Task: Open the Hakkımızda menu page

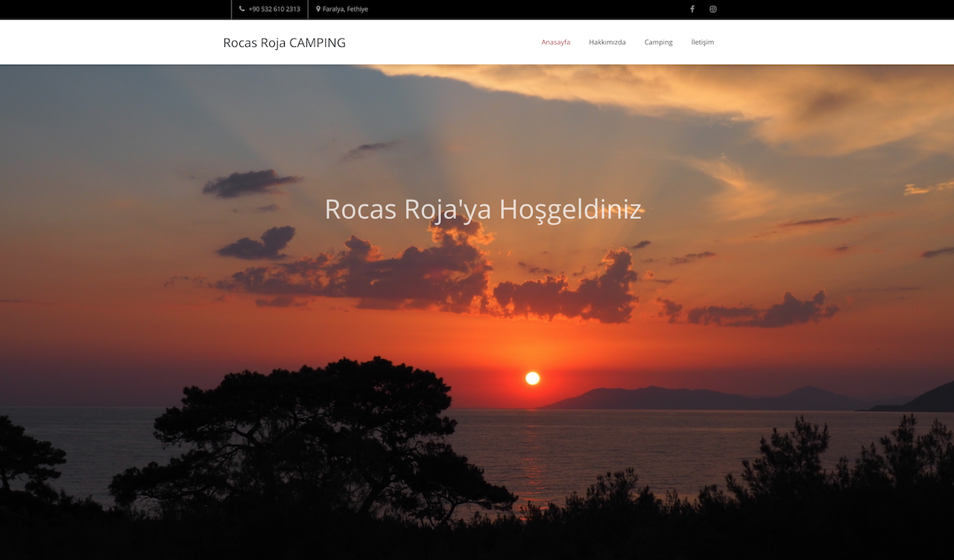Action: tap(607, 42)
